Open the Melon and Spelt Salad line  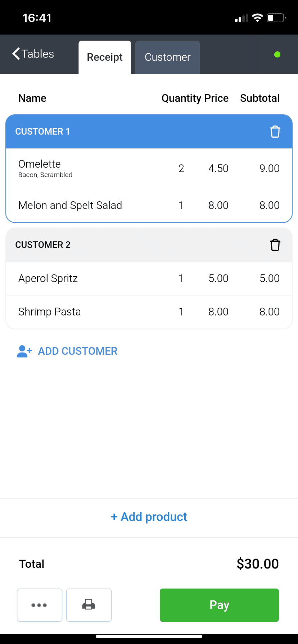click(x=149, y=206)
